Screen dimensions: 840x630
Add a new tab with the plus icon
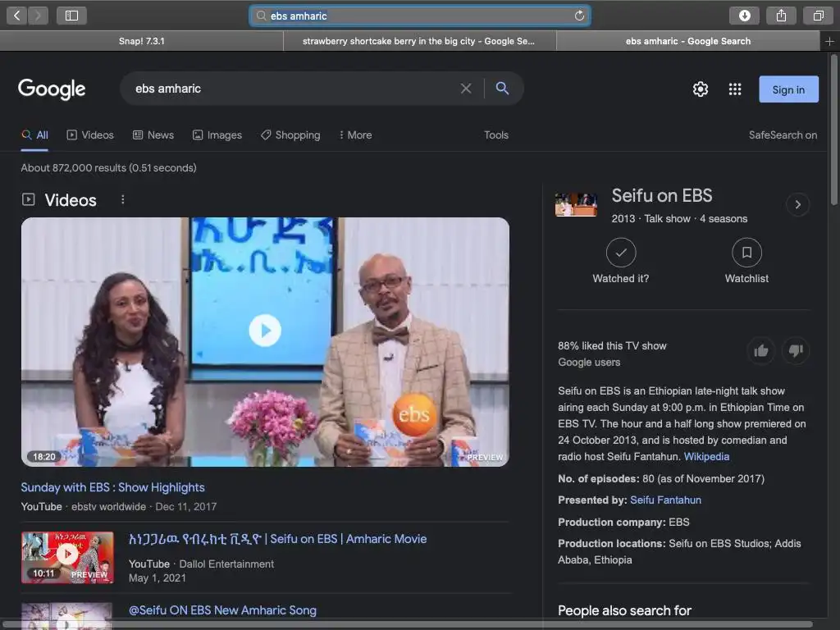tap(829, 41)
